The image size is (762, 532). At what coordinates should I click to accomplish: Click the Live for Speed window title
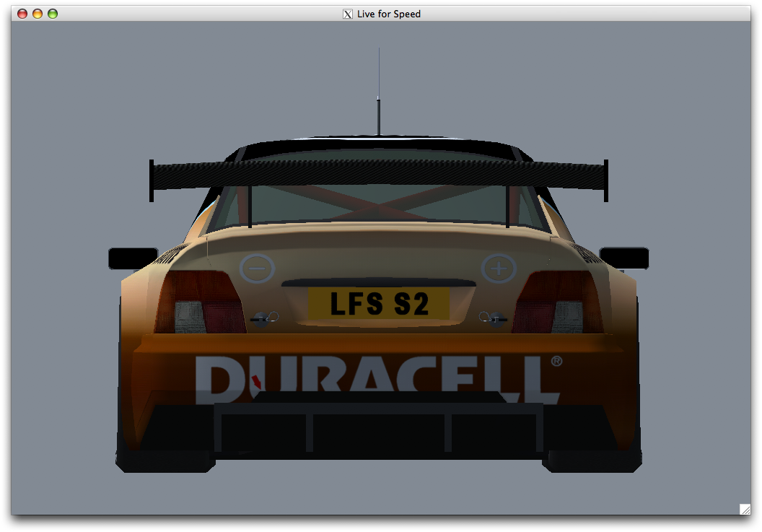tap(389, 14)
